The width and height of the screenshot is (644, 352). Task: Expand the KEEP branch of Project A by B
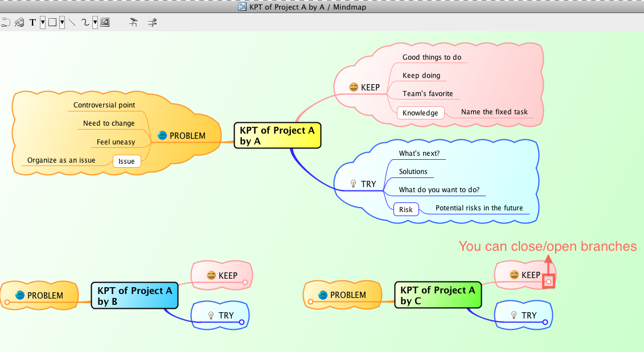pyautogui.click(x=245, y=282)
